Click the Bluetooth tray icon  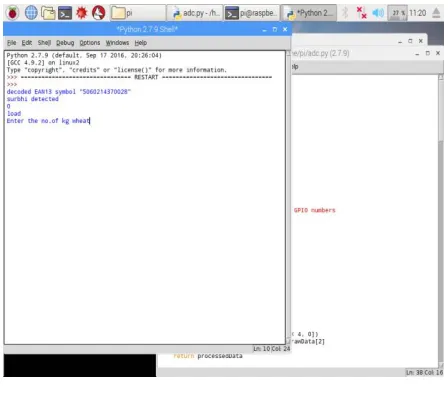click(345, 13)
